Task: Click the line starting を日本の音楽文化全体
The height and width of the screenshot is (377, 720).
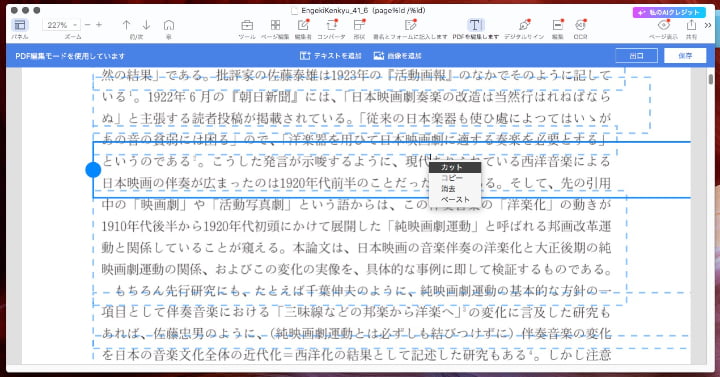Action: tap(356, 354)
